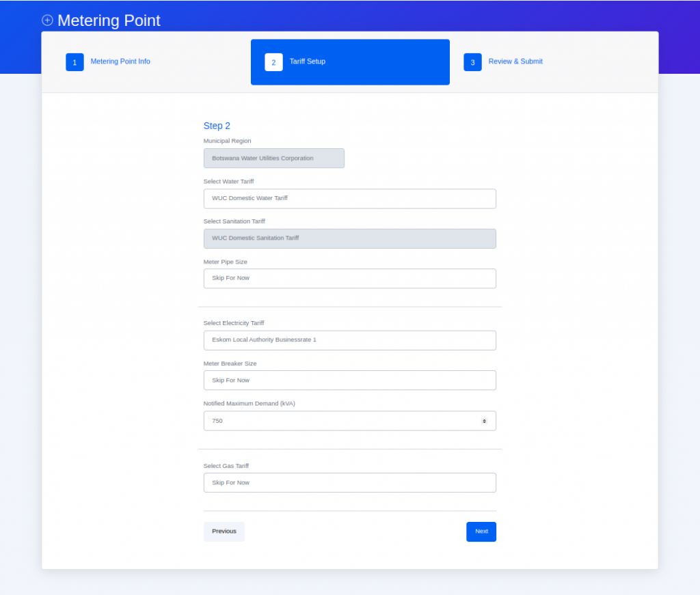Open the Review & Submit tab
Screen dimensions: 700x595
click(x=515, y=61)
